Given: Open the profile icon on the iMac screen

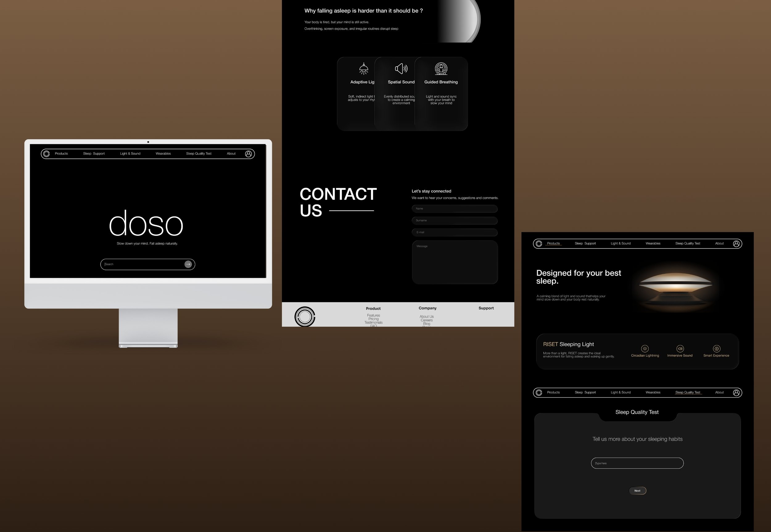Looking at the screenshot, I should (248, 154).
